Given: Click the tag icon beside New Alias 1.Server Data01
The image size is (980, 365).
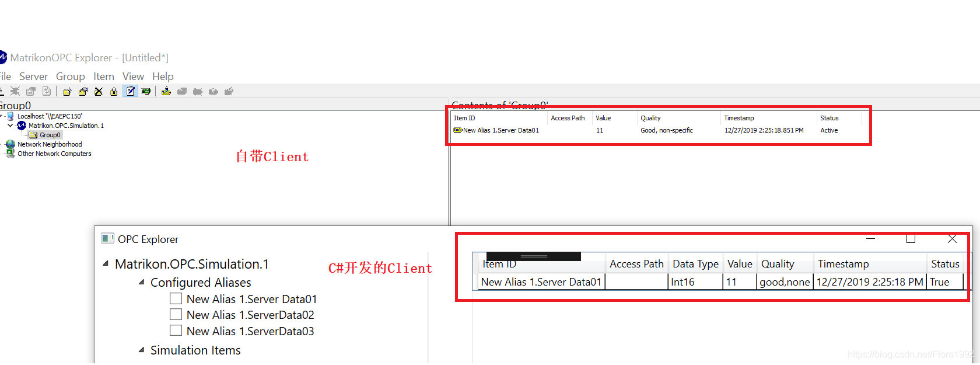Looking at the screenshot, I should (x=458, y=130).
